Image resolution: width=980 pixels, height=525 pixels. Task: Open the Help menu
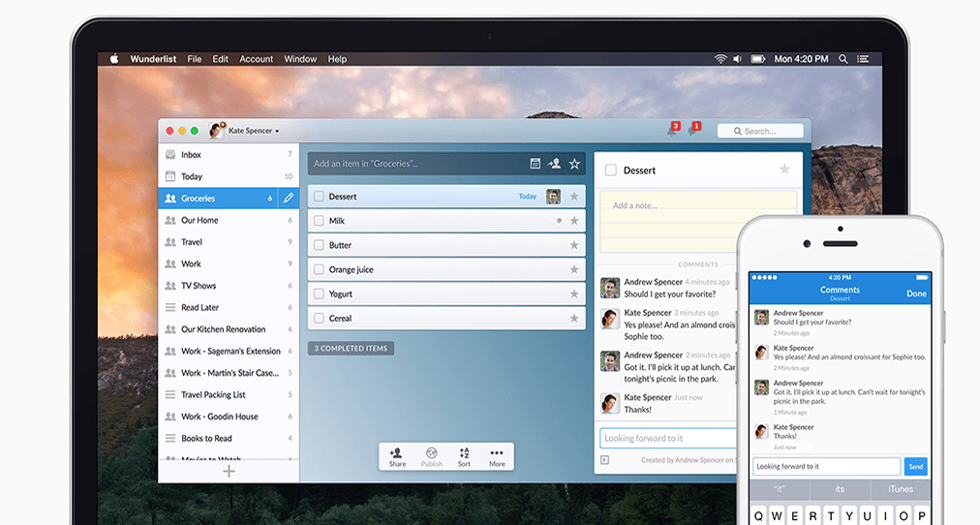pos(338,59)
